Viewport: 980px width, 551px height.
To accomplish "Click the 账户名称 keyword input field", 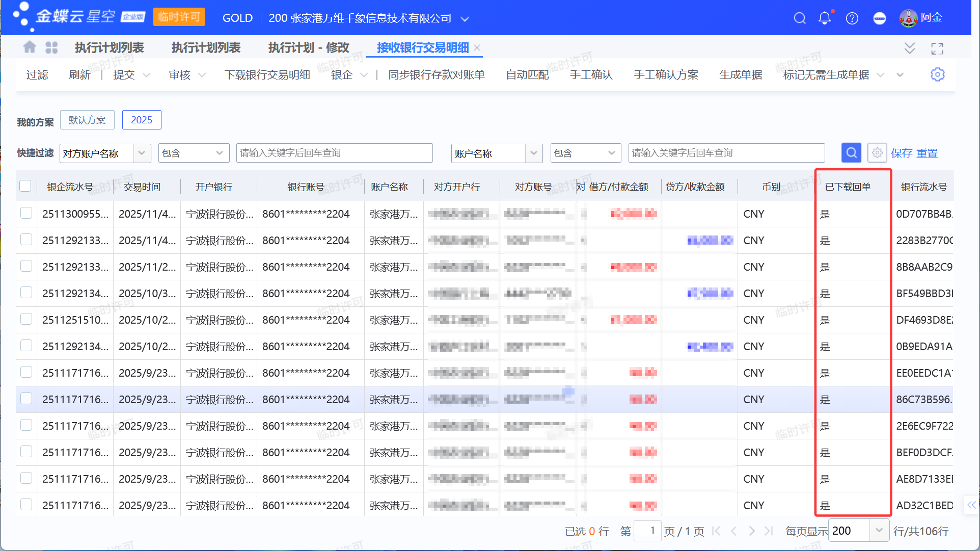I will click(726, 153).
